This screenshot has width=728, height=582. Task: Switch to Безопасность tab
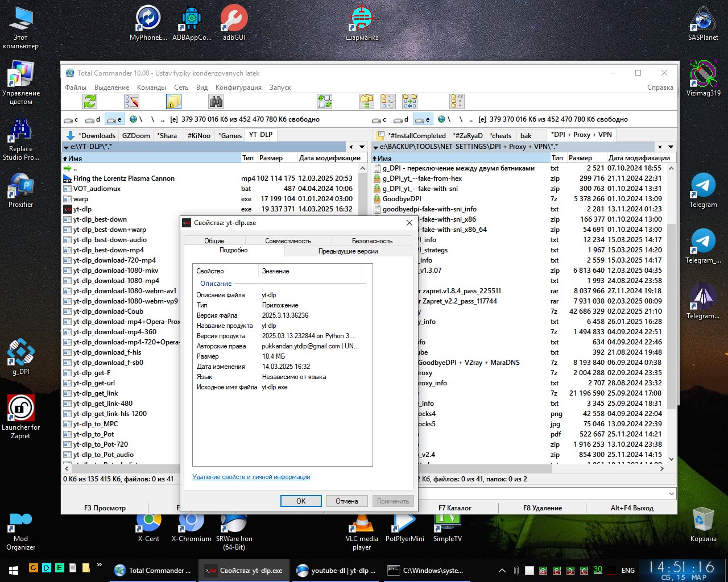[x=372, y=241]
